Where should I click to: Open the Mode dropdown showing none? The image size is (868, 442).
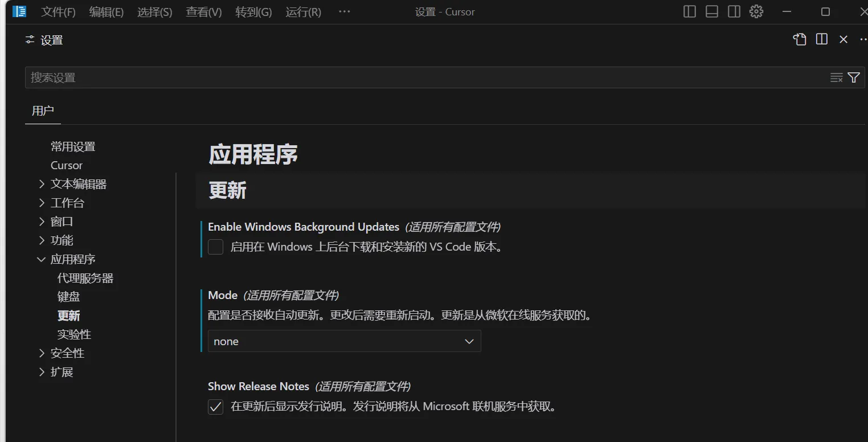pos(345,341)
